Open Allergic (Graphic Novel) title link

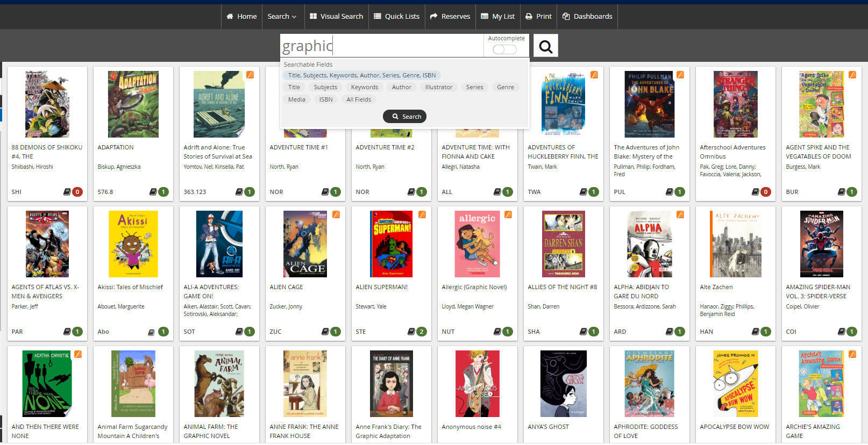click(x=474, y=287)
